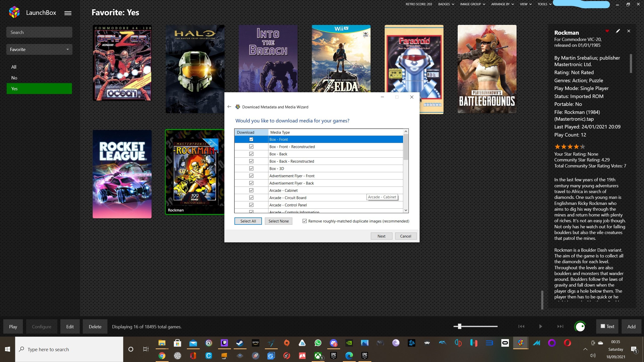Click the Play button
Viewport: 644px width, 362px height.
(13, 326)
